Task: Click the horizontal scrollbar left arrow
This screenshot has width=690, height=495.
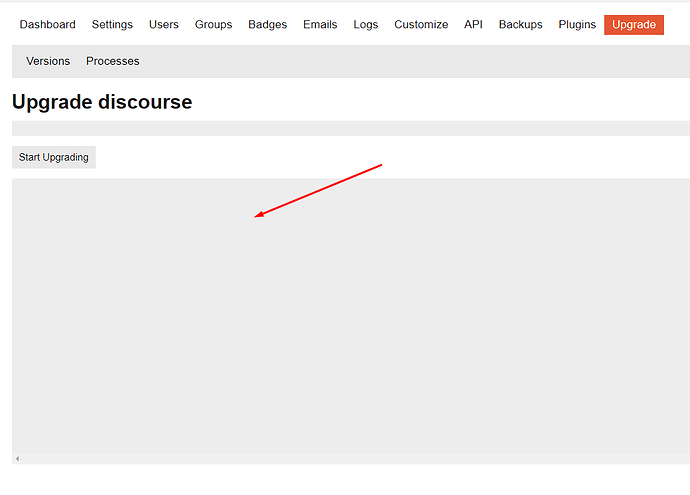Action: 18,458
